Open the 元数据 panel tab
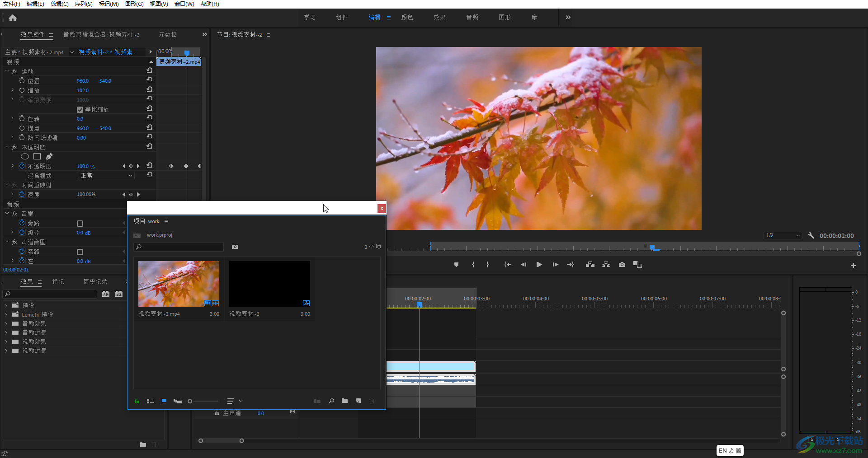Viewport: 868px width, 458px height. point(168,34)
